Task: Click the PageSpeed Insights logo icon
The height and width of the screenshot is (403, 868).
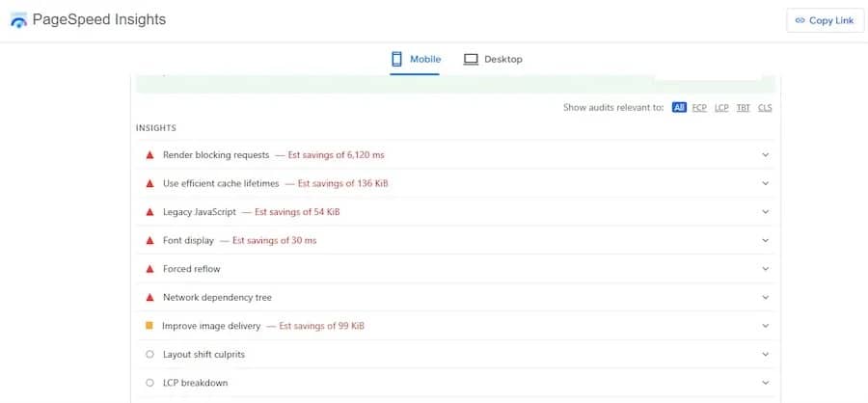Action: [18, 20]
